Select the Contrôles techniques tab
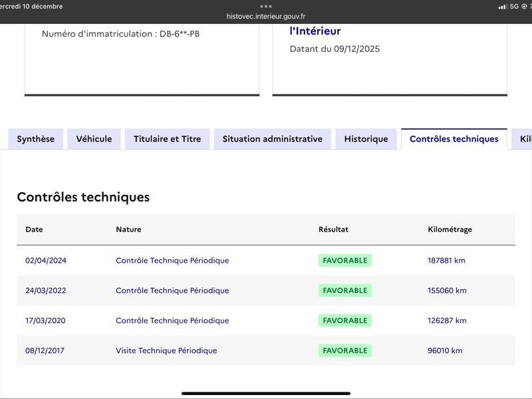The height and width of the screenshot is (399, 532). (x=454, y=139)
